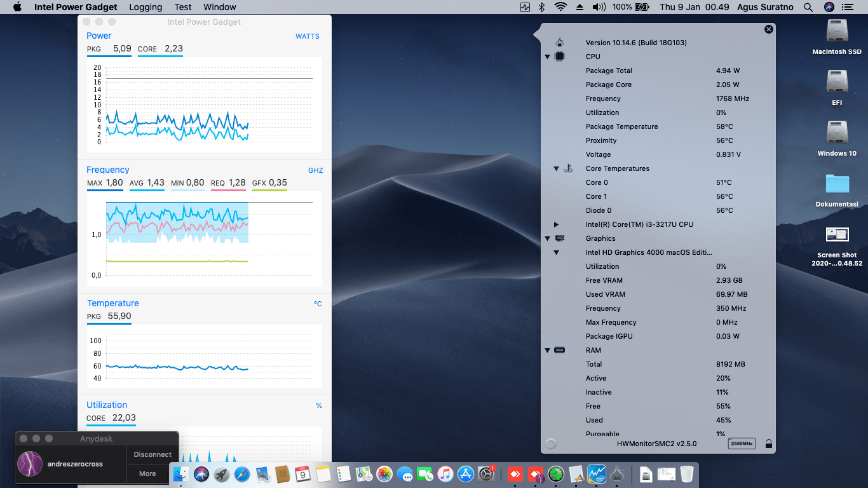Click the Intel Power Gadget menu bar status icon

(x=525, y=7)
